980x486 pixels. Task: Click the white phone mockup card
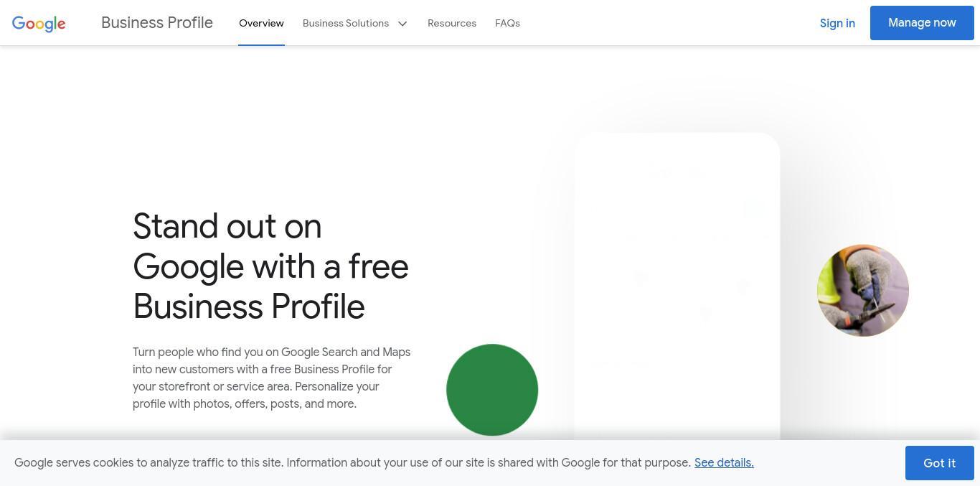coord(677,287)
